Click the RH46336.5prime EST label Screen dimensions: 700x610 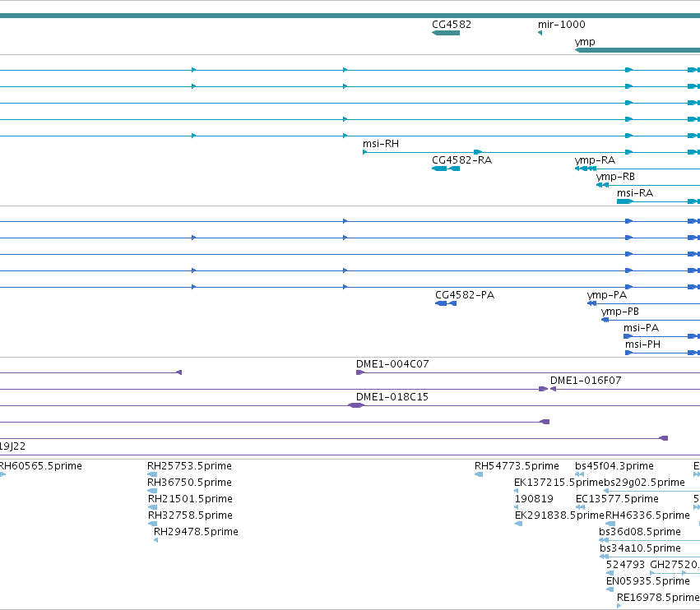coord(647,515)
